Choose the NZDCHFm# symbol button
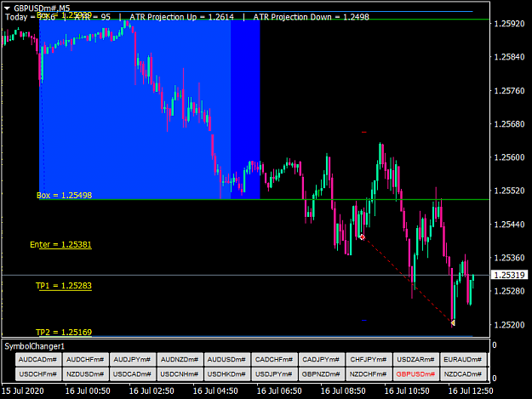 point(368,374)
